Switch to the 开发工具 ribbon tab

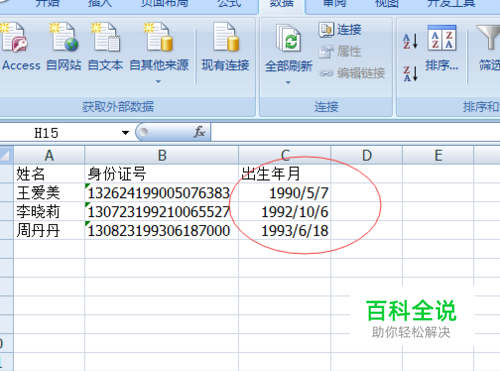[451, 4]
